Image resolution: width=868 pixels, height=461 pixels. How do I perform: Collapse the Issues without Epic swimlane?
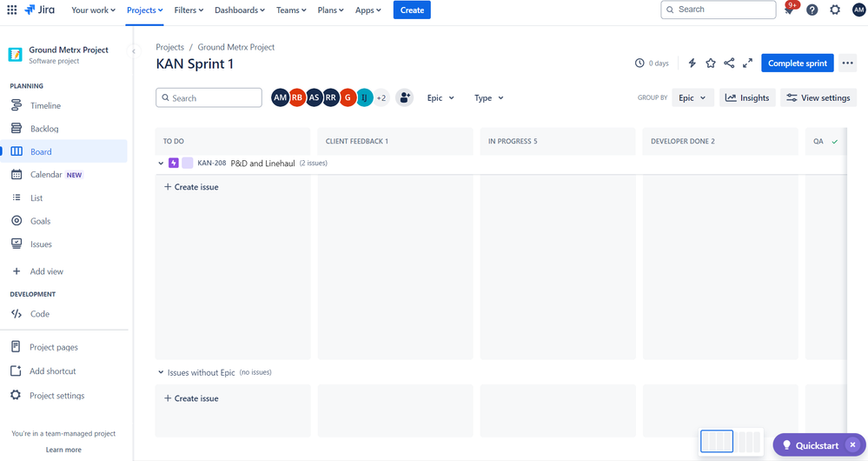(161, 372)
